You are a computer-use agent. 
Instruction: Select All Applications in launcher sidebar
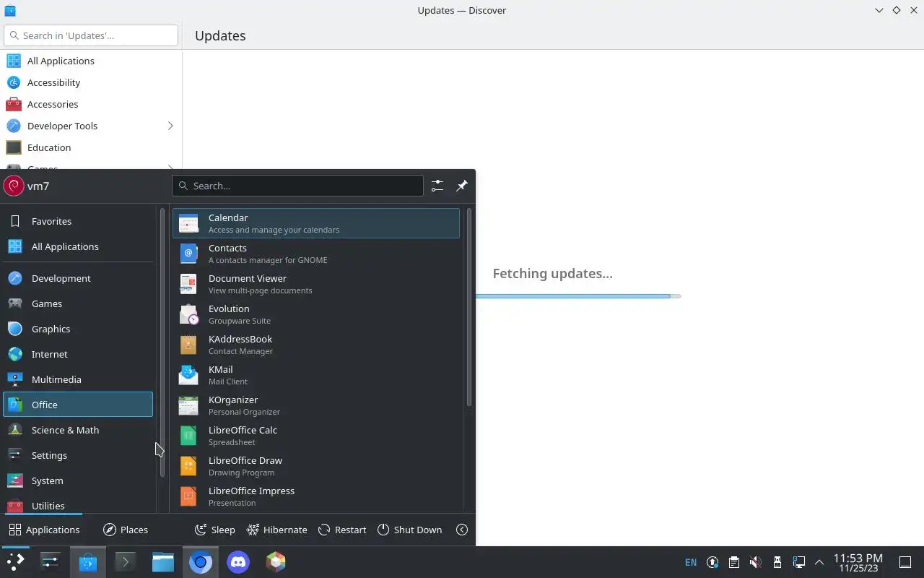pyautogui.click(x=78, y=246)
